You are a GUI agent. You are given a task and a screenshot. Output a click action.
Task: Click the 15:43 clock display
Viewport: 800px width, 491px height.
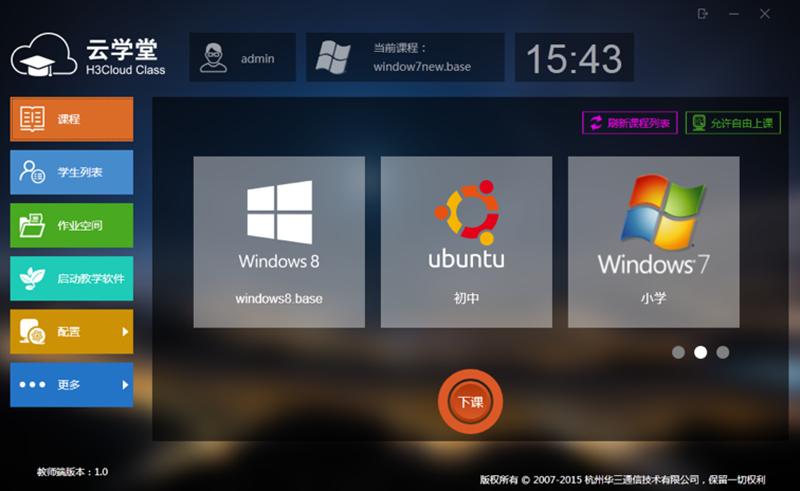(x=574, y=58)
